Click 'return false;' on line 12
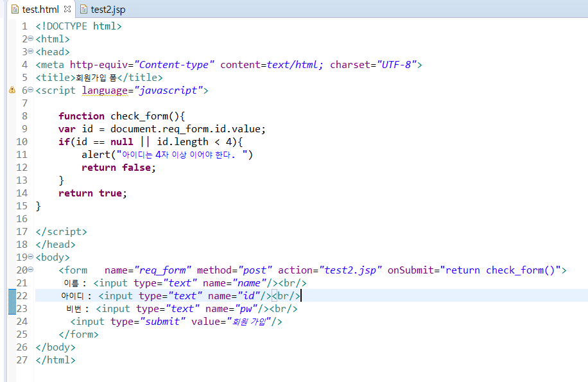This screenshot has width=588, height=382. [x=119, y=168]
